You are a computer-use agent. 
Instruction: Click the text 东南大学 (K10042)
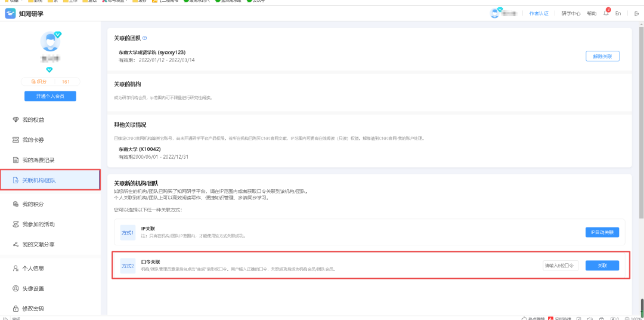click(x=139, y=149)
